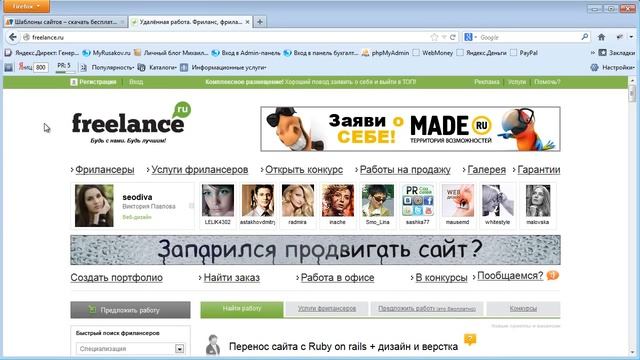Click the Запарился продвигать сайт banner
640x360 pixels.
[315, 250]
